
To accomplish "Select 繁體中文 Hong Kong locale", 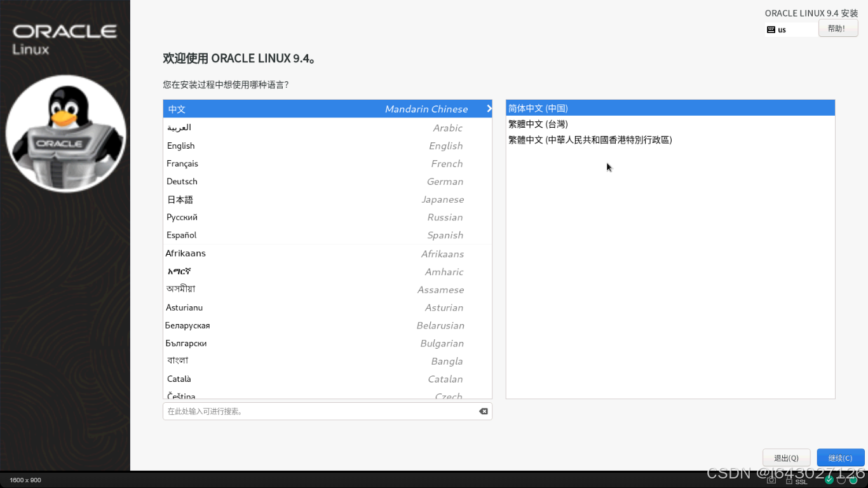I will pyautogui.click(x=670, y=140).
